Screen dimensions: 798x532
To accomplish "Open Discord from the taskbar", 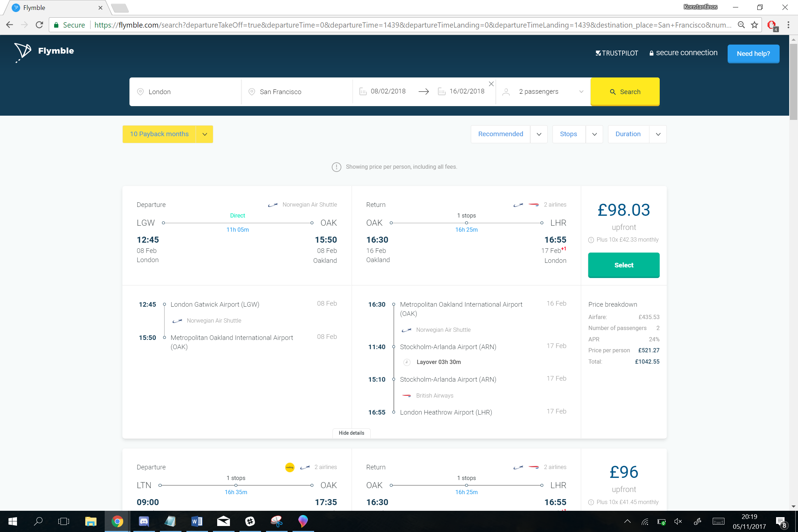I will (144, 521).
